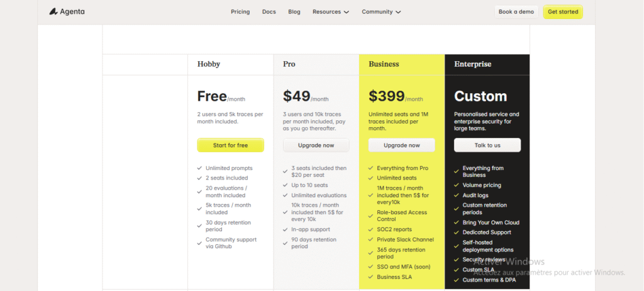This screenshot has height=291, width=644.
Task: Click checkmark beside Community support via Github
Action: tap(199, 239)
